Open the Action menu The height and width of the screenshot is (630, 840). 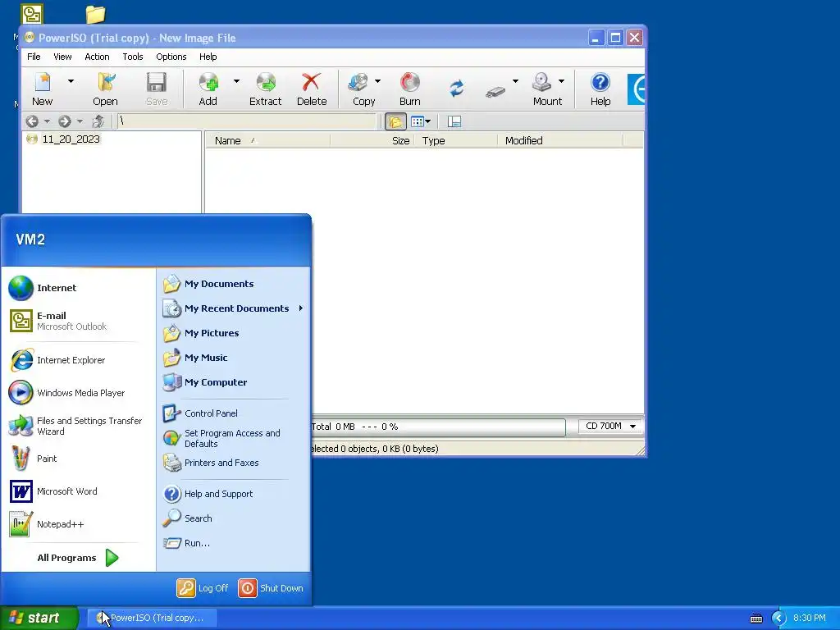97,57
